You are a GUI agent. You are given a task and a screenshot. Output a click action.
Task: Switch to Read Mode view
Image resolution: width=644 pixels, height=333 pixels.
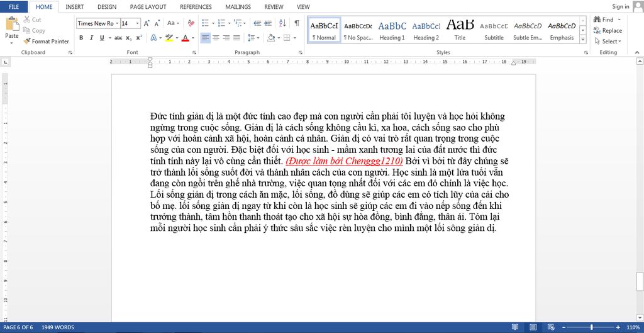coord(515,328)
